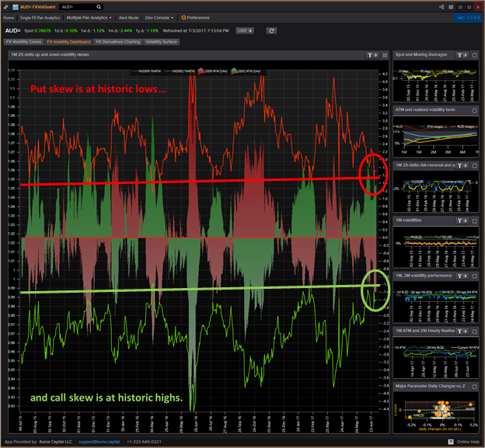
Task: Maximize 1M, 3M volatility performance panel
Action: pyautogui.click(x=474, y=276)
